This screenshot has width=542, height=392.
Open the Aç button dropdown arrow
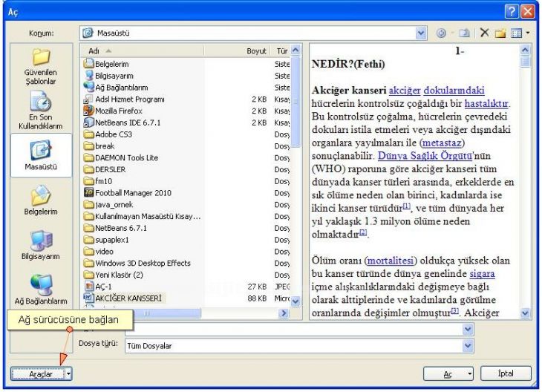tap(469, 373)
